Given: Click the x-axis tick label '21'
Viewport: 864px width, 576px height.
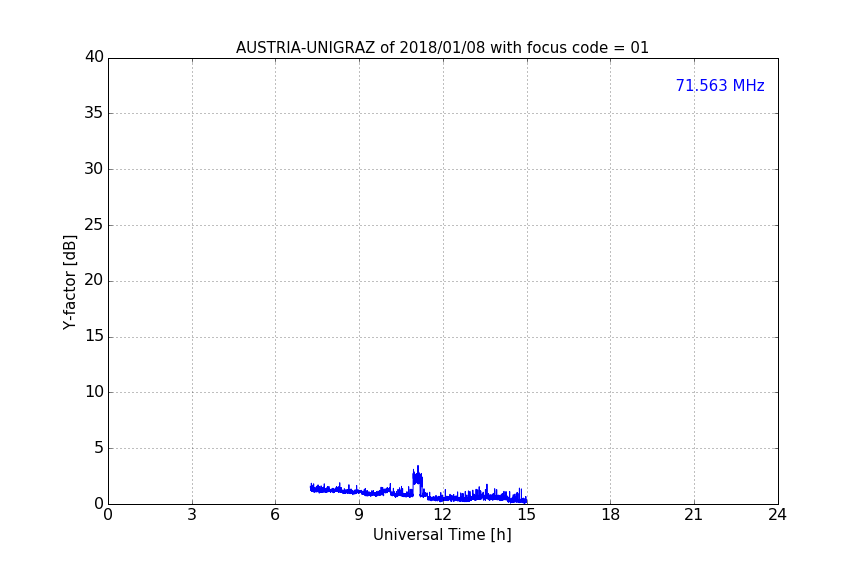Looking at the screenshot, I should click(x=694, y=515).
